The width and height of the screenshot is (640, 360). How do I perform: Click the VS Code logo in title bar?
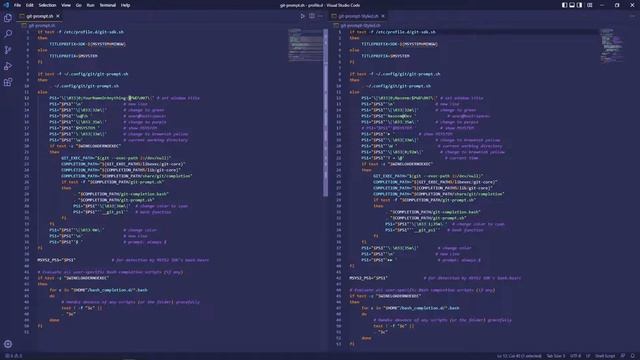tap(6, 5)
